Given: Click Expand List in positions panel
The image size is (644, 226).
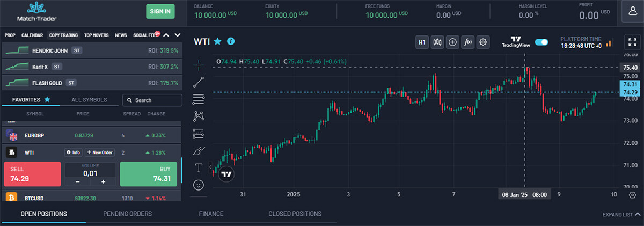Looking at the screenshot, I should tap(621, 215).
